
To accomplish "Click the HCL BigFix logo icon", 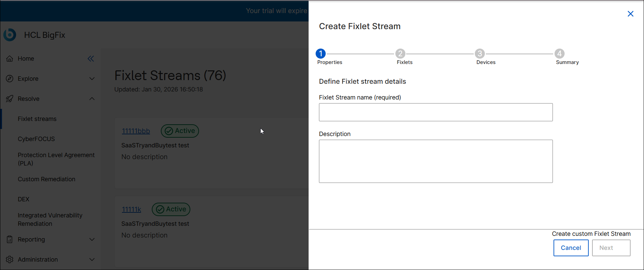I will 10,35.
